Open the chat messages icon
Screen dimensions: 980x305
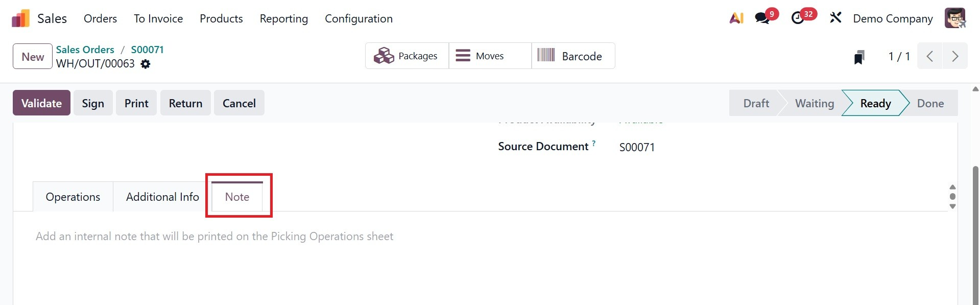[x=762, y=18]
